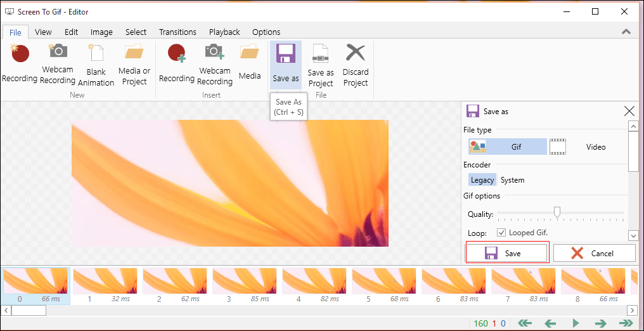The height and width of the screenshot is (331, 644).
Task: Click the '32 ms' delay text
Action: pos(120,299)
